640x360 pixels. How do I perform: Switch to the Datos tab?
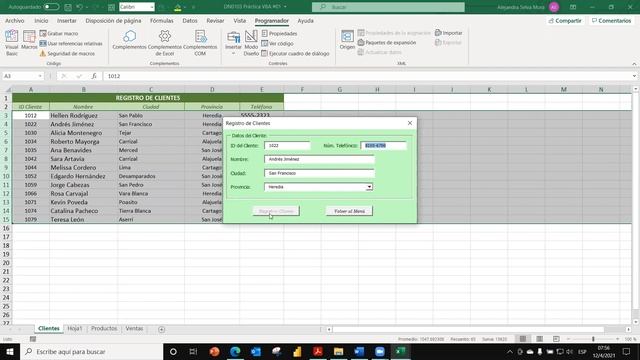coord(189,20)
